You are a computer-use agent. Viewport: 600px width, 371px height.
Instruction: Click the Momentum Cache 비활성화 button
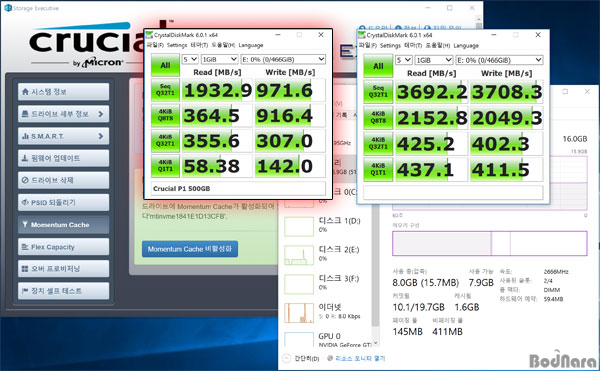click(x=190, y=249)
